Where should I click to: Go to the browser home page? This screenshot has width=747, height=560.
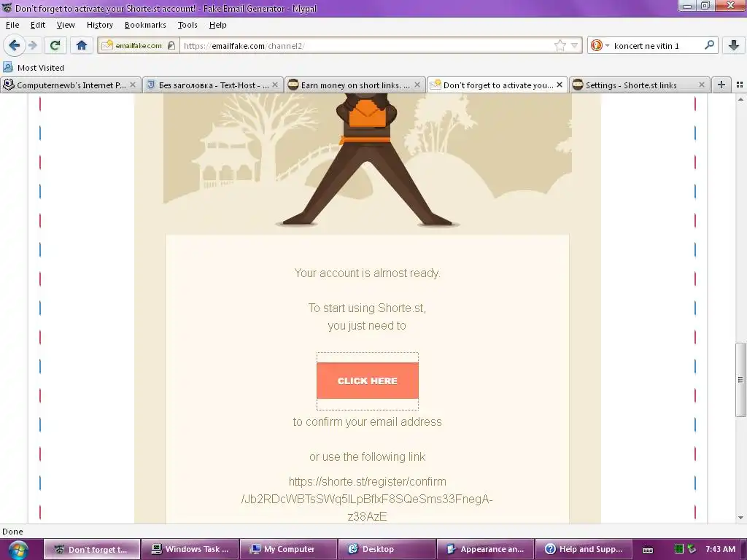click(x=82, y=46)
